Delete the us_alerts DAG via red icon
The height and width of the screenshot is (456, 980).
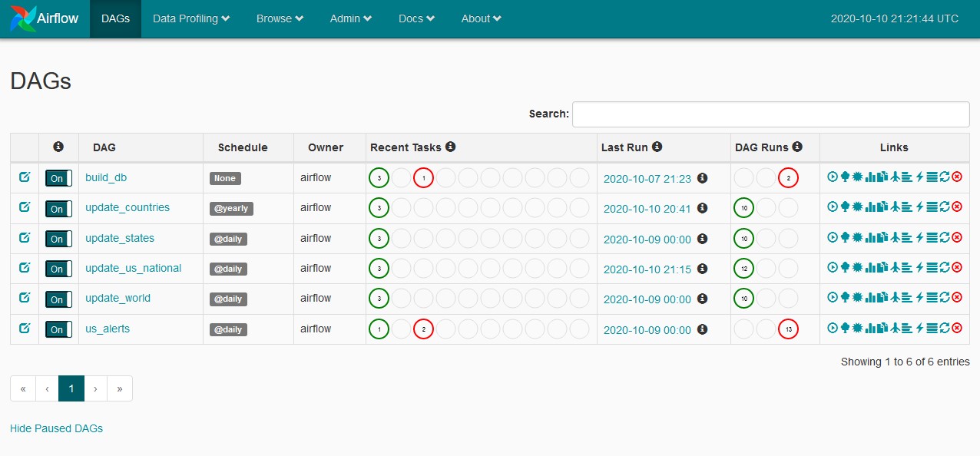[957, 329]
